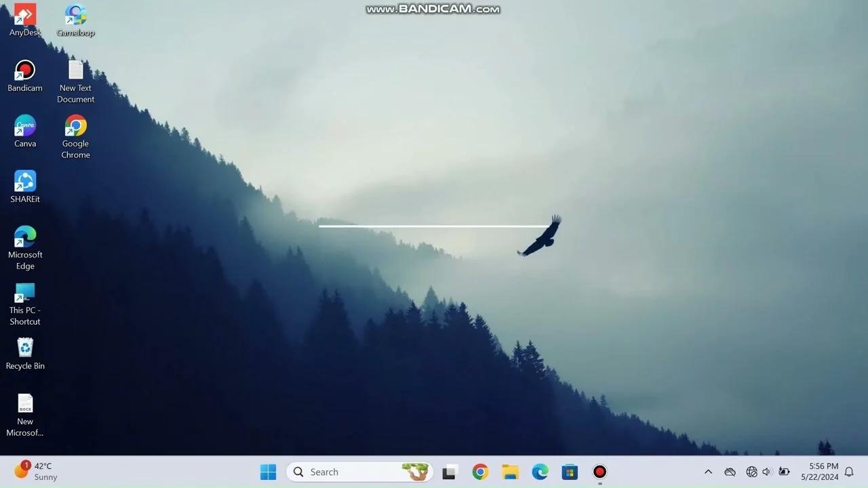868x488 pixels.
Task: Select the New Microsoft Word docx file
Action: [x=25, y=404]
